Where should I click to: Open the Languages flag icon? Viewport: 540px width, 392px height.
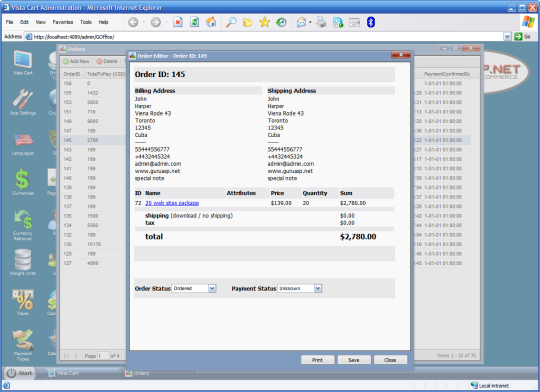tap(23, 143)
